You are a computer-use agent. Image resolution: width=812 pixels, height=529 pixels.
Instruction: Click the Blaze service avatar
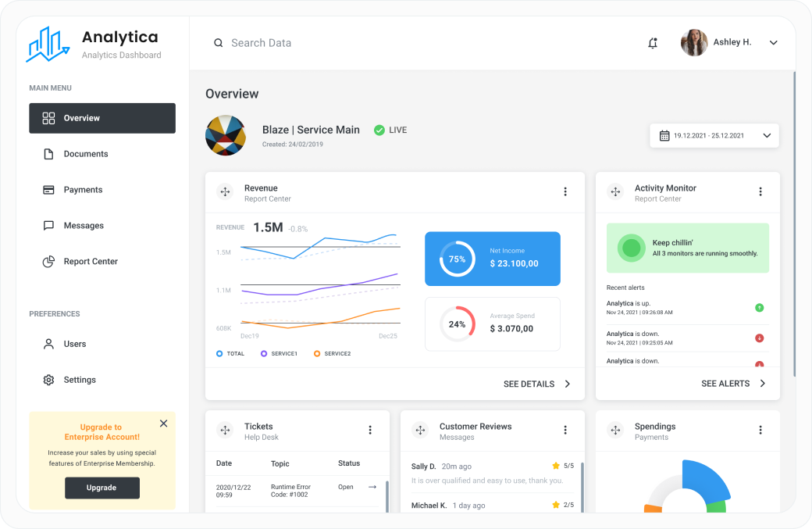[226, 135]
